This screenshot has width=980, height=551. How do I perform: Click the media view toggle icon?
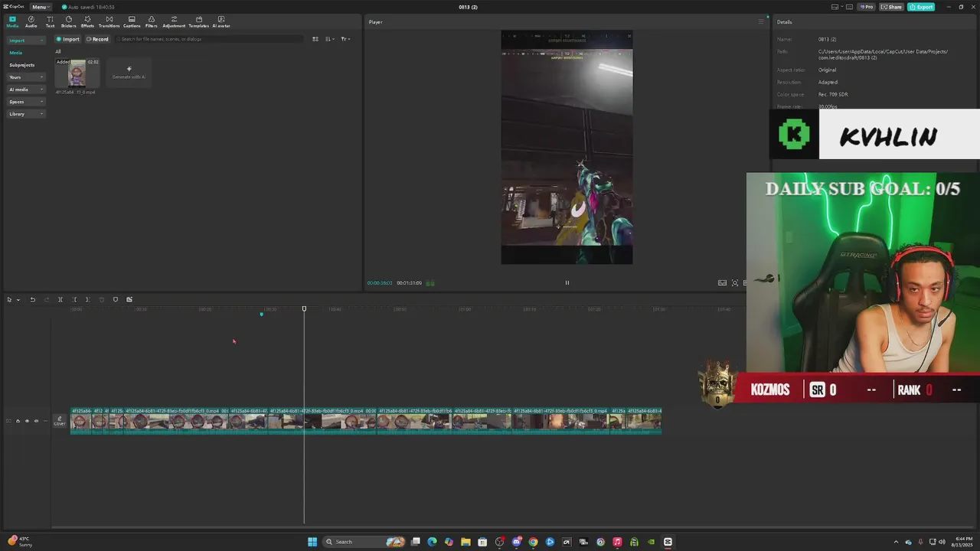tap(315, 39)
